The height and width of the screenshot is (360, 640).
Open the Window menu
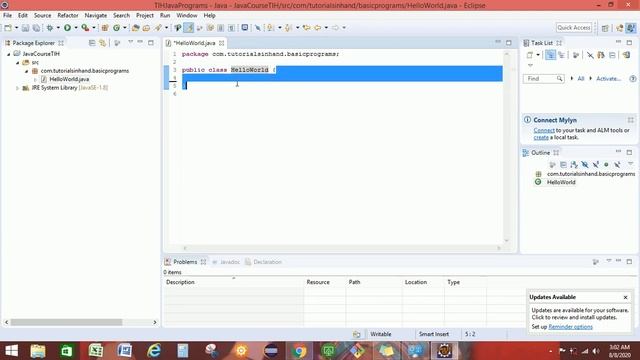tap(187, 15)
